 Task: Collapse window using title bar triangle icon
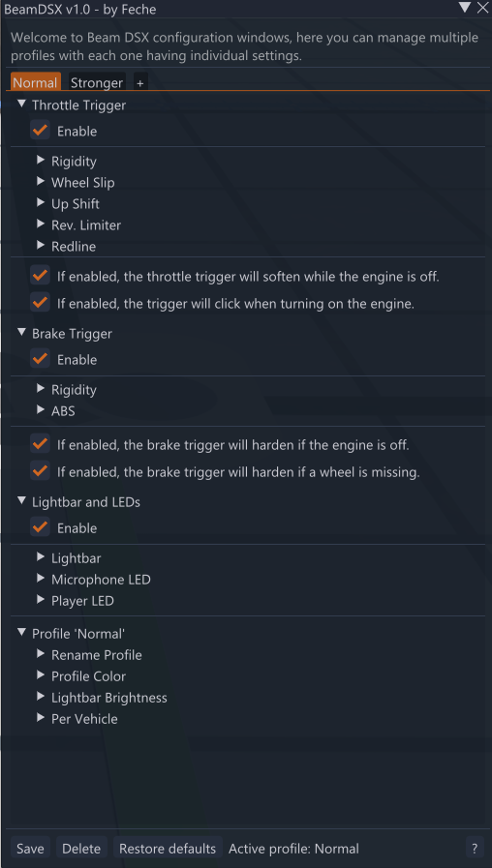(x=464, y=7)
